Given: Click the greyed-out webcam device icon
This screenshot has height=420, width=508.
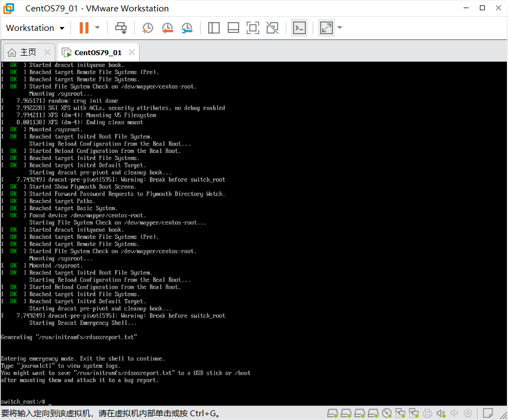Looking at the screenshot, I should [x=468, y=413].
